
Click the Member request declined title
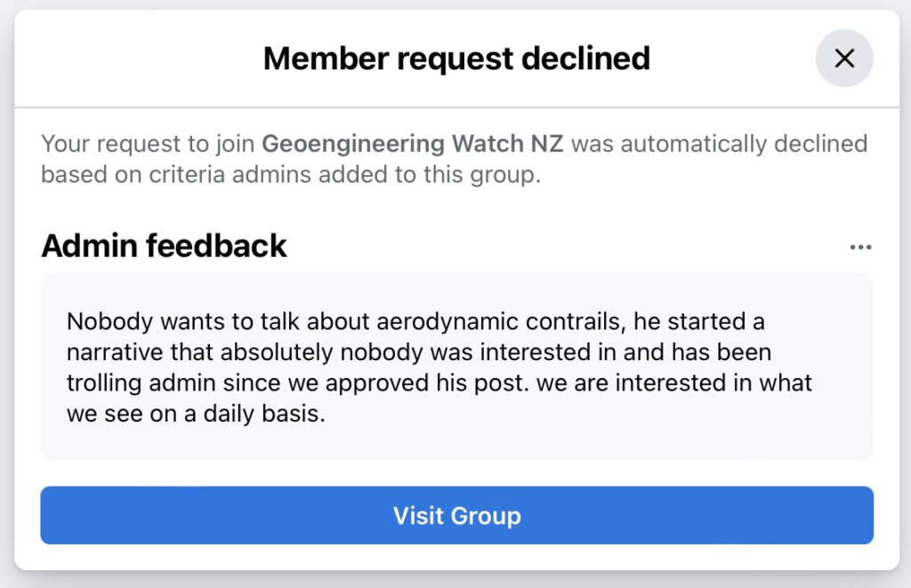pyautogui.click(x=456, y=59)
